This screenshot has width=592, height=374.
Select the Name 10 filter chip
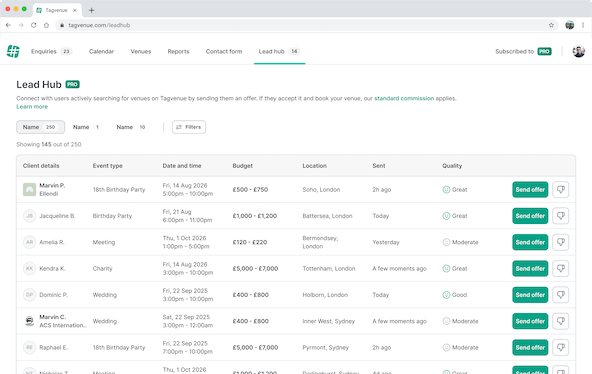(131, 127)
